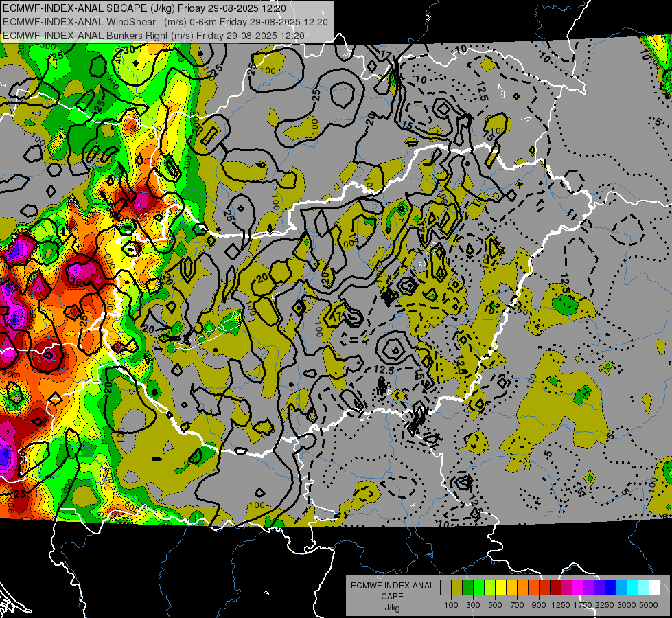
Task: Pick the cyan swatch after 3000
Action: pyautogui.click(x=633, y=587)
